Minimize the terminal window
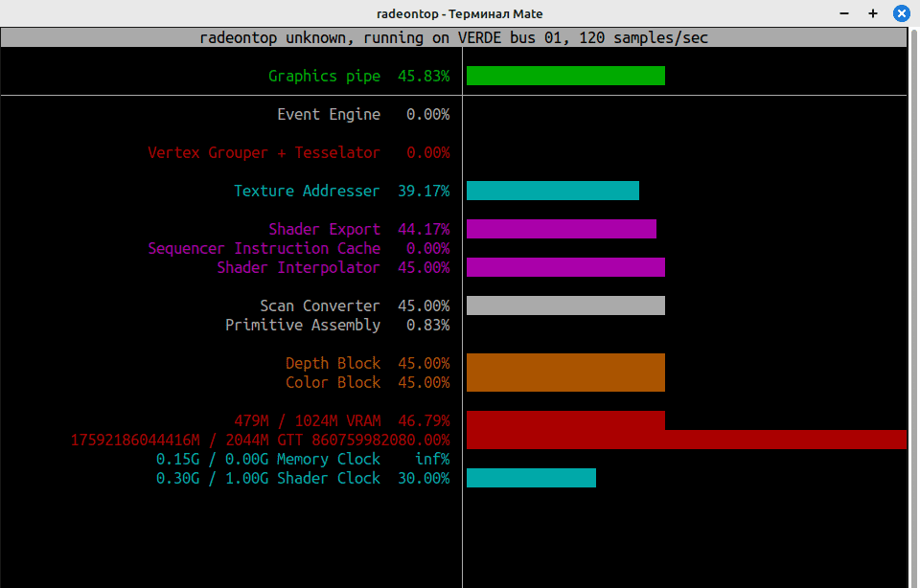920x588 pixels. pyautogui.click(x=844, y=13)
